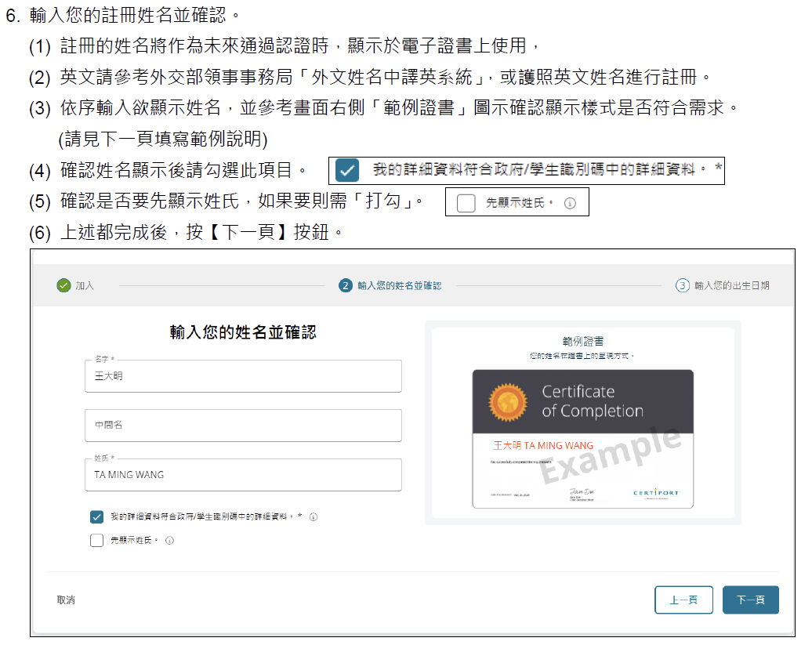Click the 取消 link
The height and width of the screenshot is (645, 812).
click(66, 600)
